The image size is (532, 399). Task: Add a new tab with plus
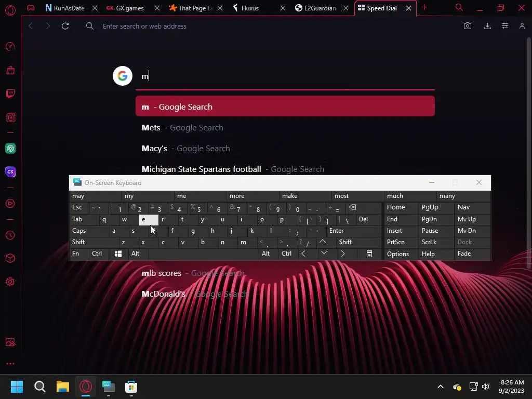[424, 7]
